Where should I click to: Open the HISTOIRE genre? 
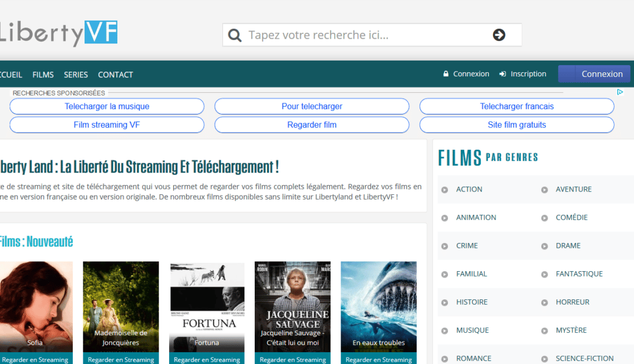pos(472,302)
